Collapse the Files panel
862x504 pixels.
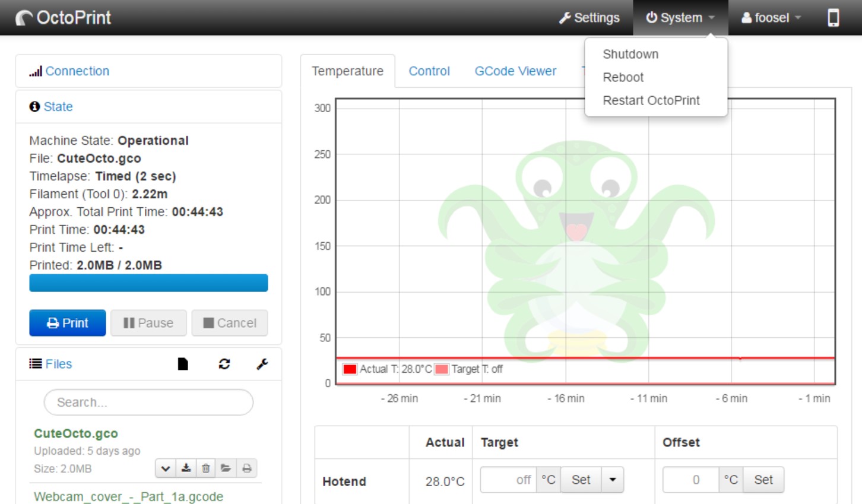59,364
